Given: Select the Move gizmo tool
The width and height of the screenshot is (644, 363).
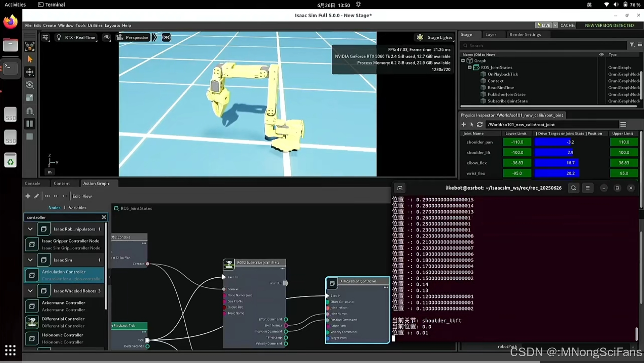Looking at the screenshot, I should (30, 72).
